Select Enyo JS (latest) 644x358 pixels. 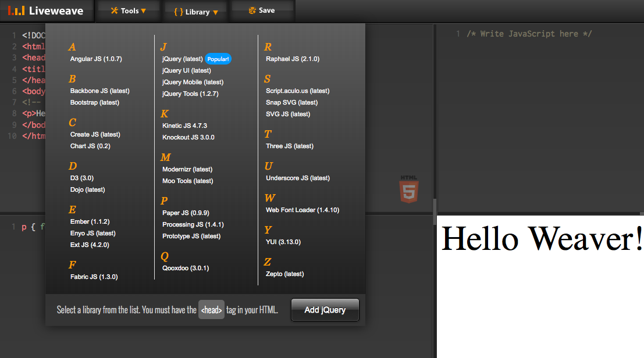(93, 233)
